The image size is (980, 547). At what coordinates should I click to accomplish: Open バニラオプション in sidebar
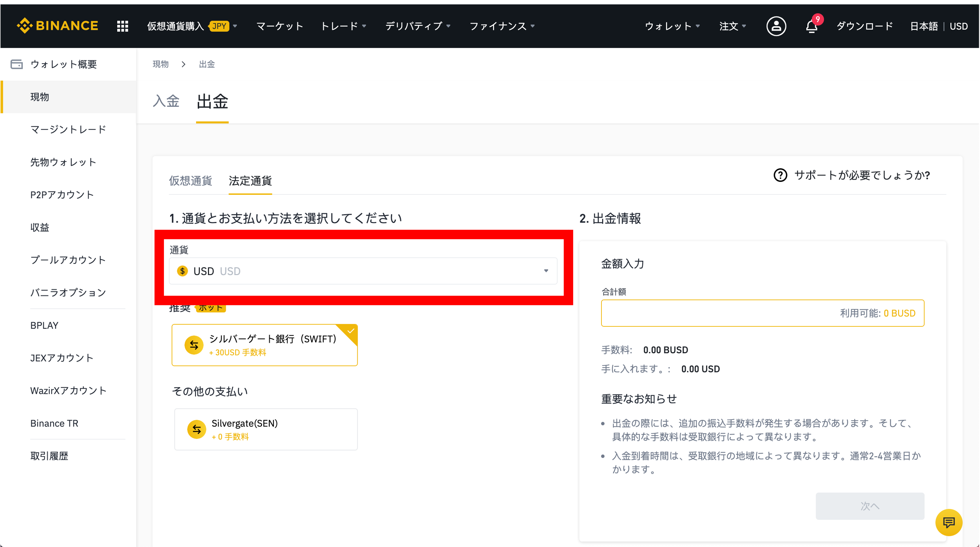click(x=68, y=292)
